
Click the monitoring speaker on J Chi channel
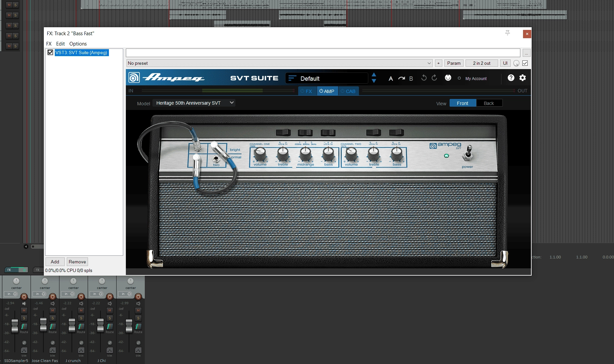[110, 304]
